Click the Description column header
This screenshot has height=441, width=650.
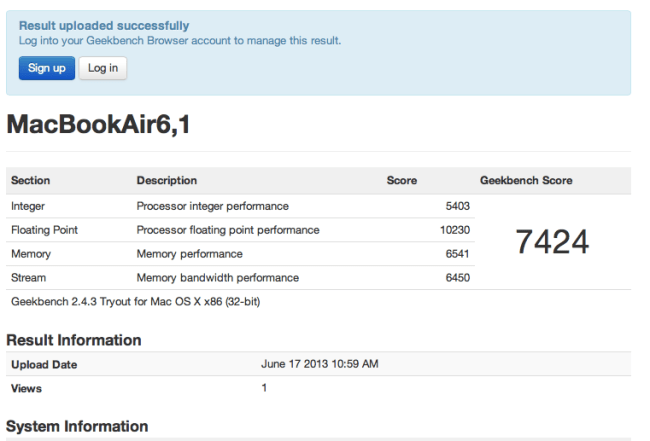click(167, 181)
